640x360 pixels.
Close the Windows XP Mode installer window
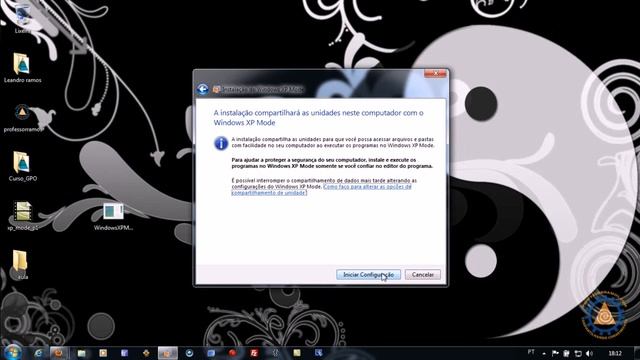coord(435,73)
